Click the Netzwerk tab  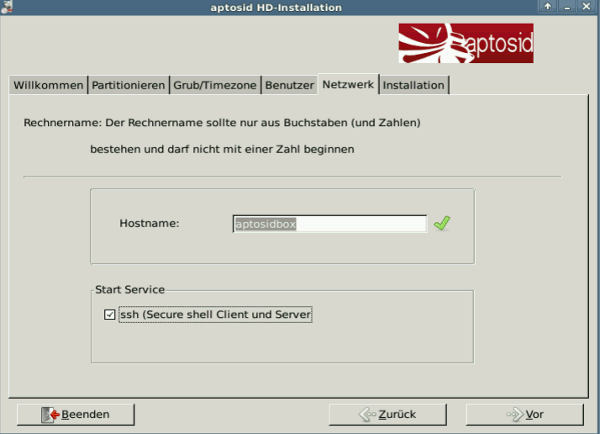click(348, 84)
